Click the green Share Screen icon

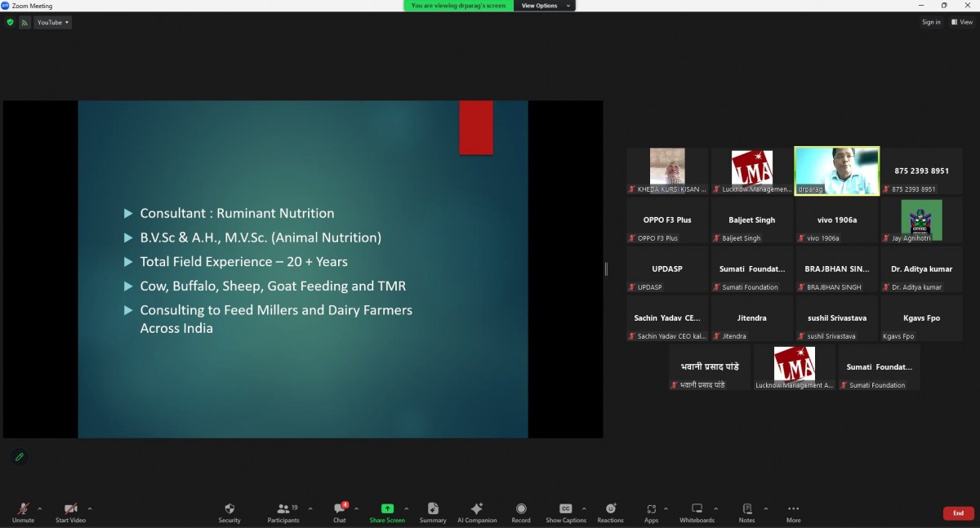pos(387,509)
